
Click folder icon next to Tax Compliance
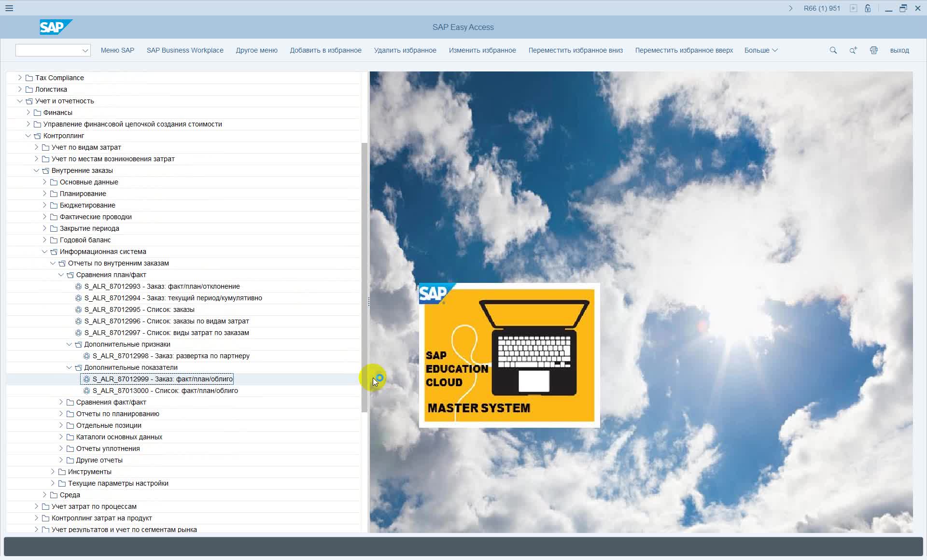[29, 78]
